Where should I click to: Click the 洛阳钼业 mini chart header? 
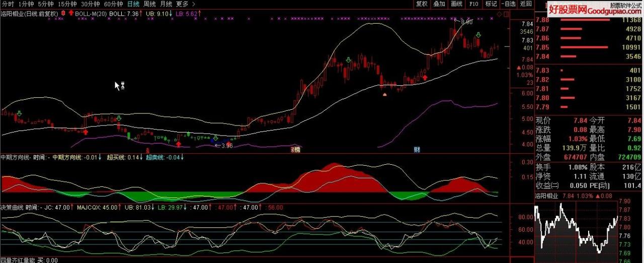click(546, 196)
